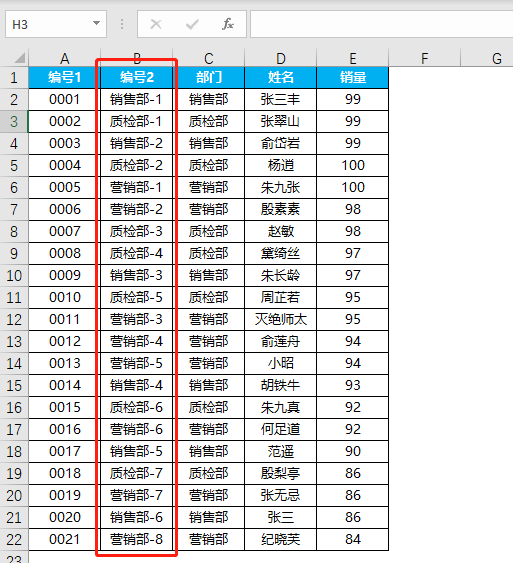The height and width of the screenshot is (563, 513).
Task: Click header cell 姓名
Action: pyautogui.click(x=281, y=78)
